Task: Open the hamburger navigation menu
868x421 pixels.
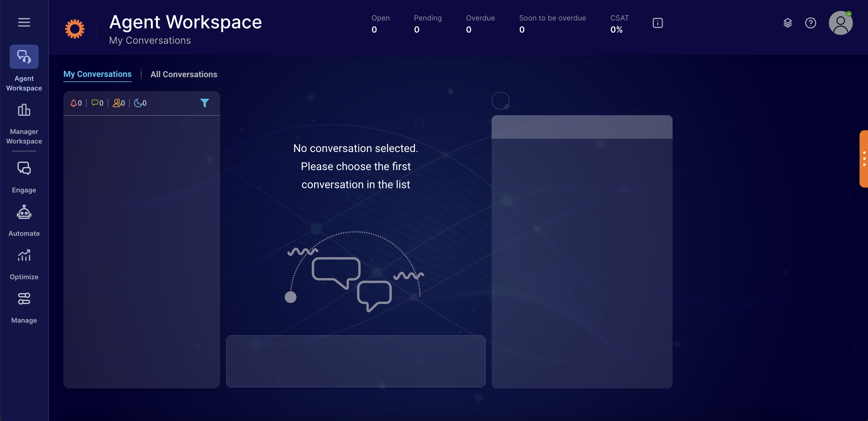Action: pyautogui.click(x=24, y=22)
